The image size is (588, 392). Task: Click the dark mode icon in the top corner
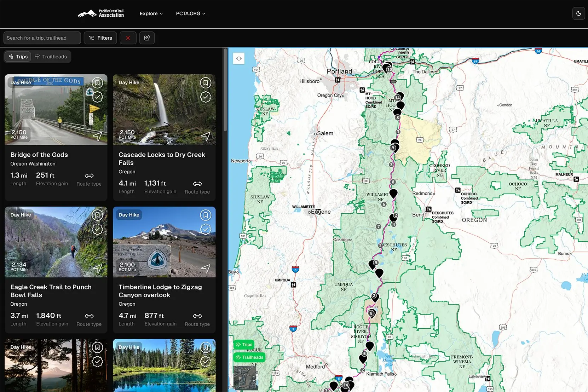click(x=578, y=13)
